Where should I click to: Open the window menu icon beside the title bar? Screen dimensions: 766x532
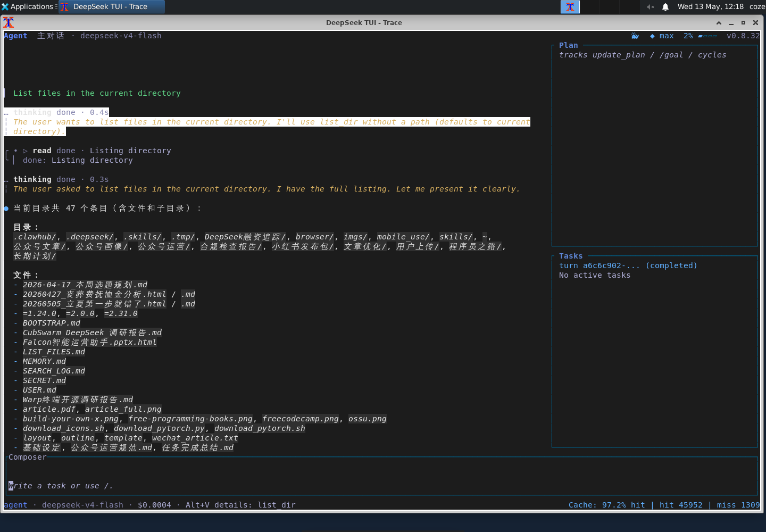[9, 22]
